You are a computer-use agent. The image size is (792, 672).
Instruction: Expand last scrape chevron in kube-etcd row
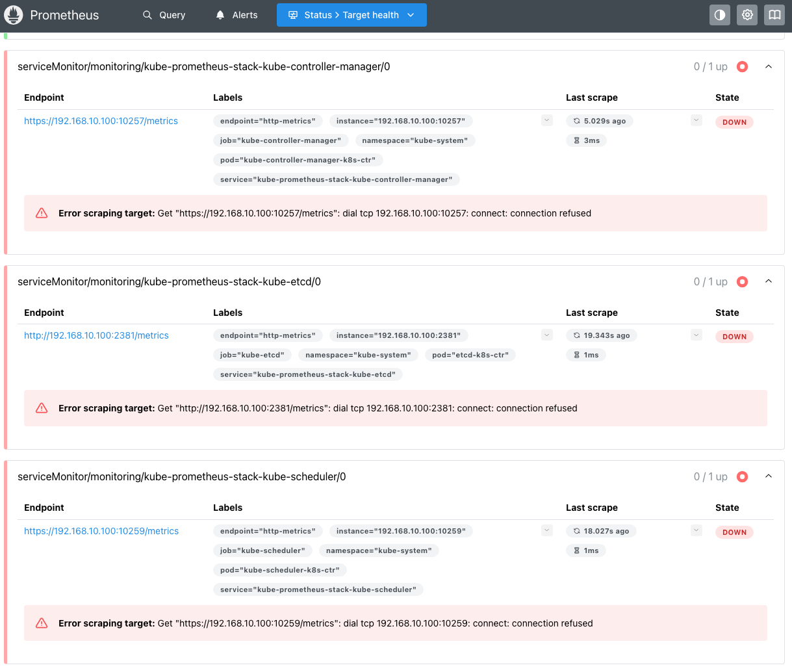tap(696, 335)
